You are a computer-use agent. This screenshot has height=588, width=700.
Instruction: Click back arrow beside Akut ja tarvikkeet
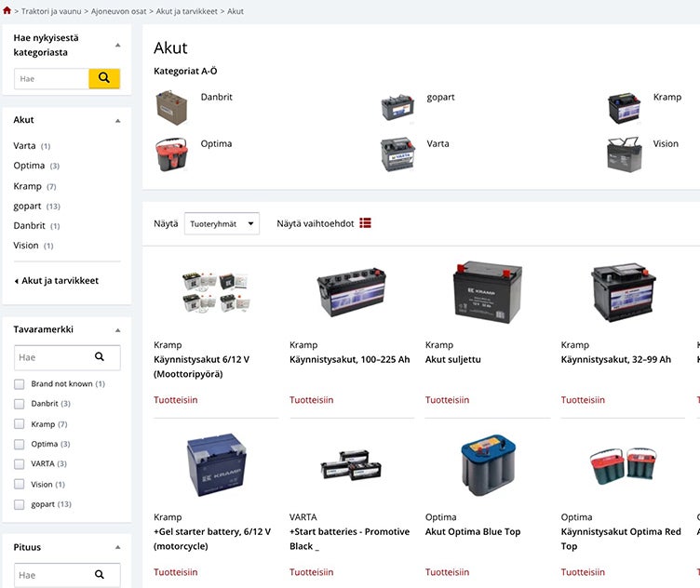17,281
